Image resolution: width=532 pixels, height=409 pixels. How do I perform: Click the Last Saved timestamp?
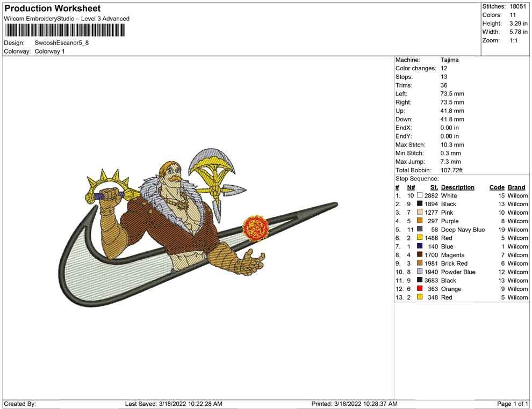(x=174, y=404)
